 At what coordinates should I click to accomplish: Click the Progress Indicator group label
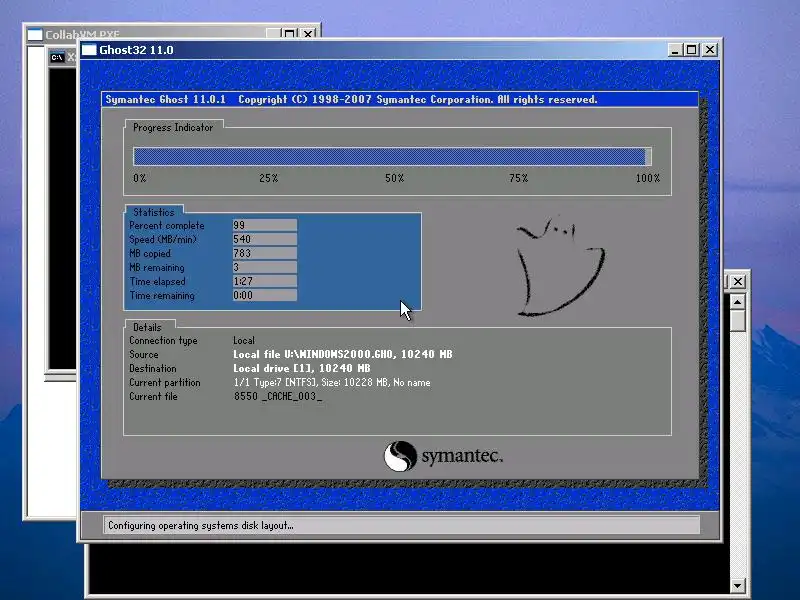[x=173, y=128]
